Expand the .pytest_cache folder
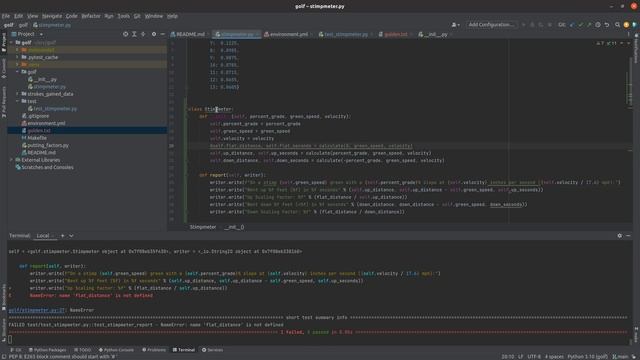The height and width of the screenshot is (360, 640). pyautogui.click(x=17, y=57)
